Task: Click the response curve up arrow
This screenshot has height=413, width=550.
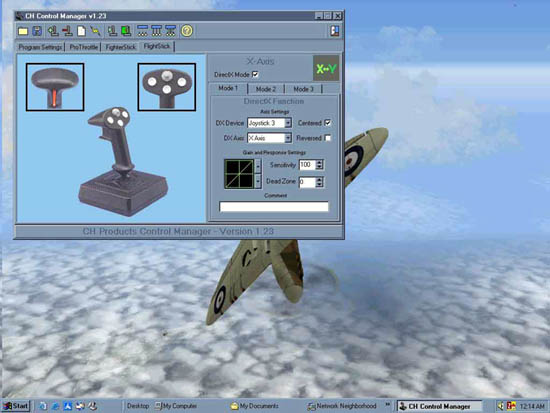Action: point(258,166)
